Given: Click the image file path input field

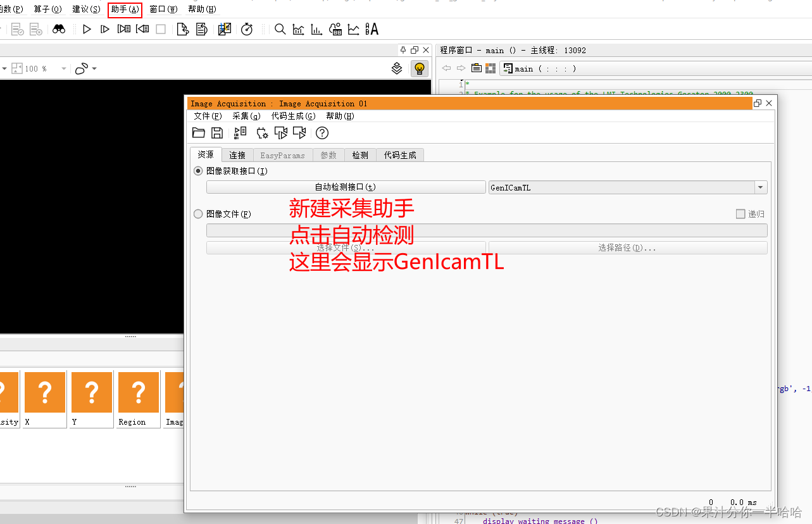Looking at the screenshot, I should (x=487, y=230).
